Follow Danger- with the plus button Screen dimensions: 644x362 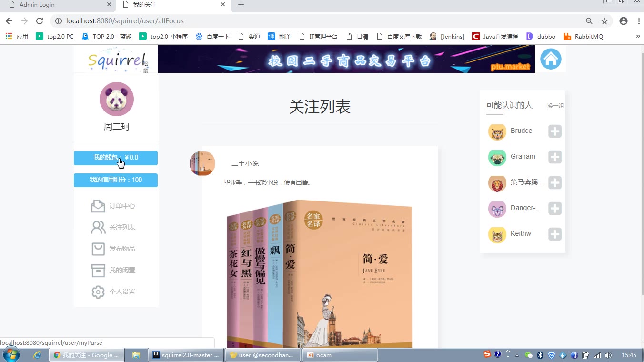[x=555, y=208]
